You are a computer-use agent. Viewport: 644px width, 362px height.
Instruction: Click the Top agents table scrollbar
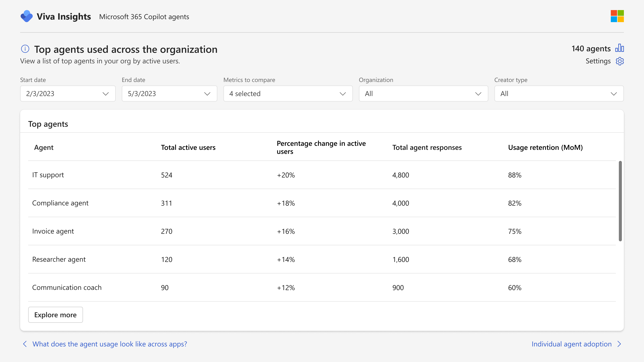click(620, 201)
